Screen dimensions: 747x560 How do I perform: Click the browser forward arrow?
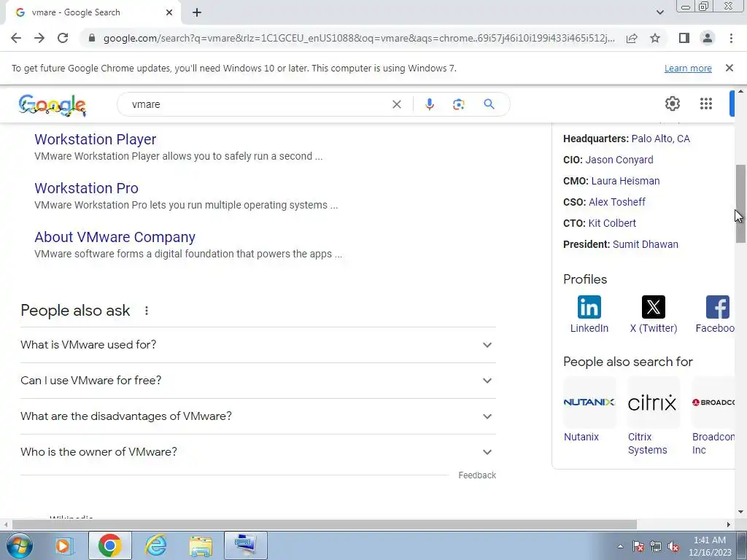click(39, 38)
